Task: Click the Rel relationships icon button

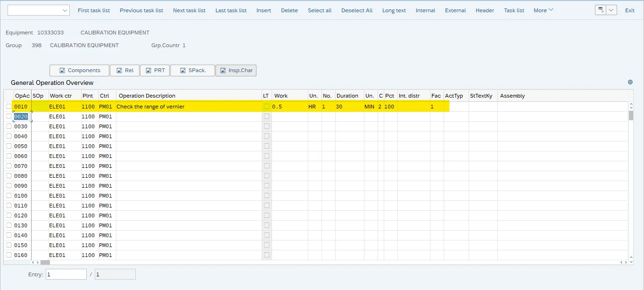Action: click(124, 70)
